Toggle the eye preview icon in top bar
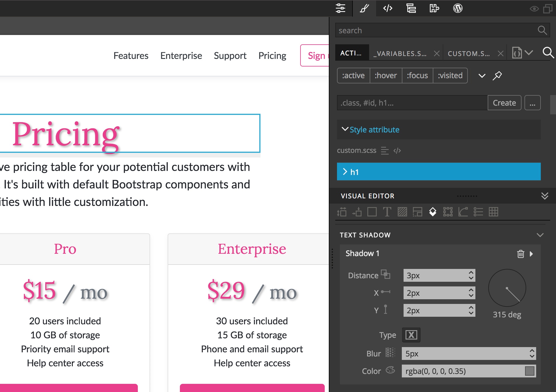The image size is (556, 392). tap(534, 9)
